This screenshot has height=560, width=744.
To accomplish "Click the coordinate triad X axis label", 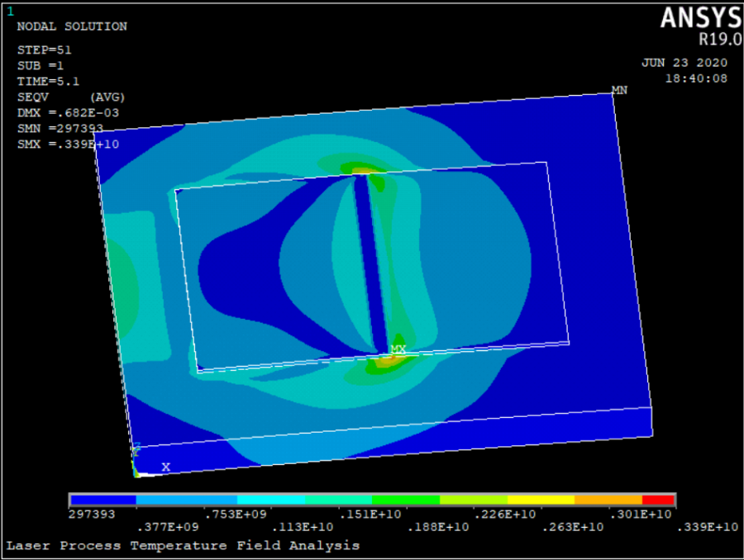I will [165, 467].
